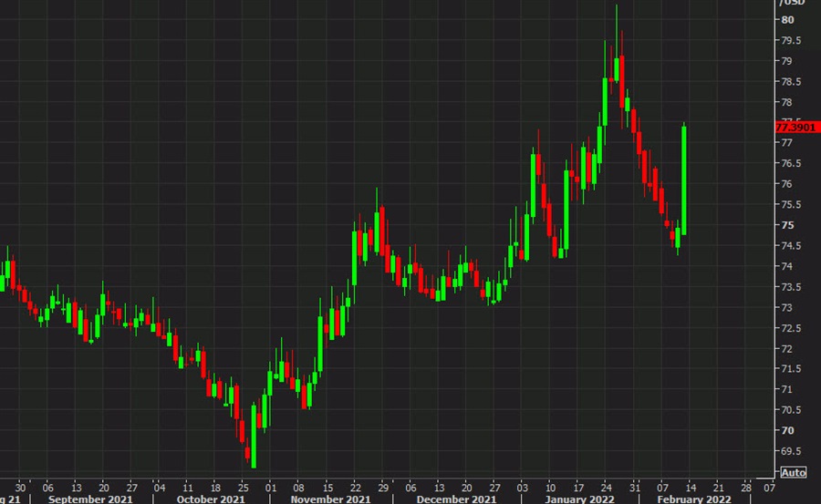Select the January 2022 month label
The image size is (821, 504).
point(579,499)
